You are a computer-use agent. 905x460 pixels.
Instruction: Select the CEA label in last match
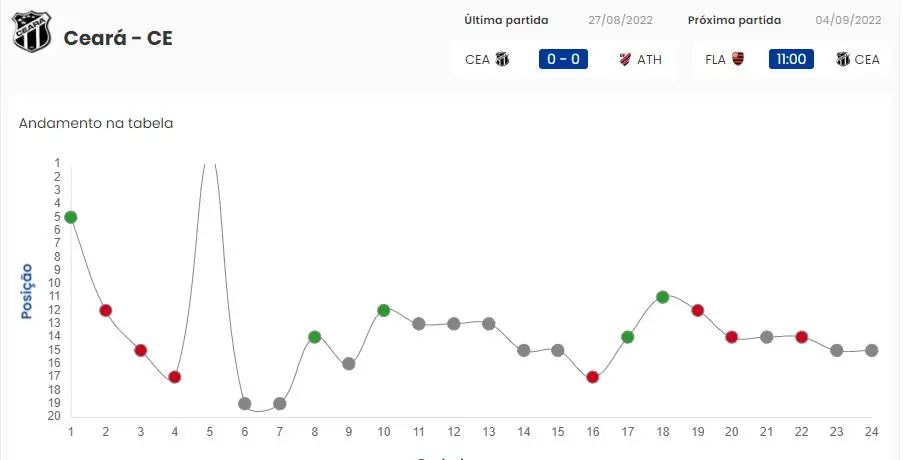477,59
